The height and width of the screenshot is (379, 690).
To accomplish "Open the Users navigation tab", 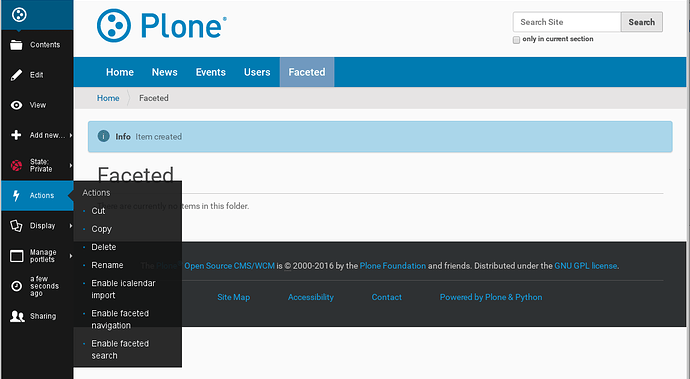I will (257, 72).
